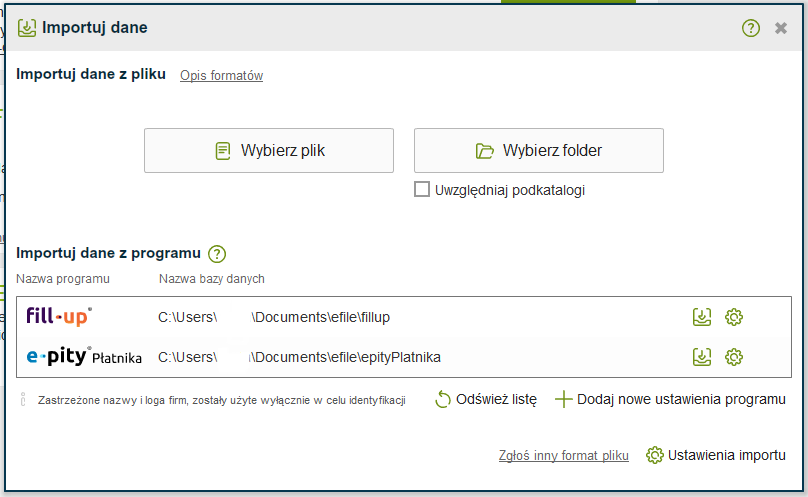808x497 pixels.
Task: Refresh the list with Odśwież listę
Action: pos(486,399)
